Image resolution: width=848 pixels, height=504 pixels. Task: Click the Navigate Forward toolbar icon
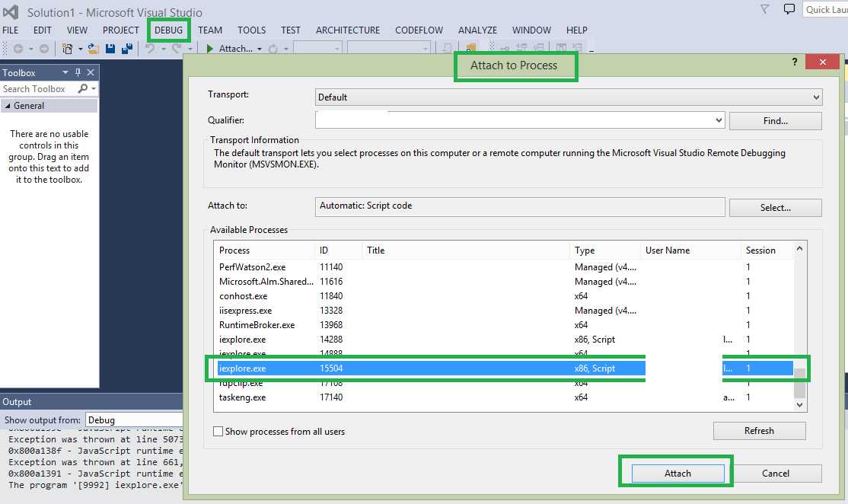tap(44, 49)
